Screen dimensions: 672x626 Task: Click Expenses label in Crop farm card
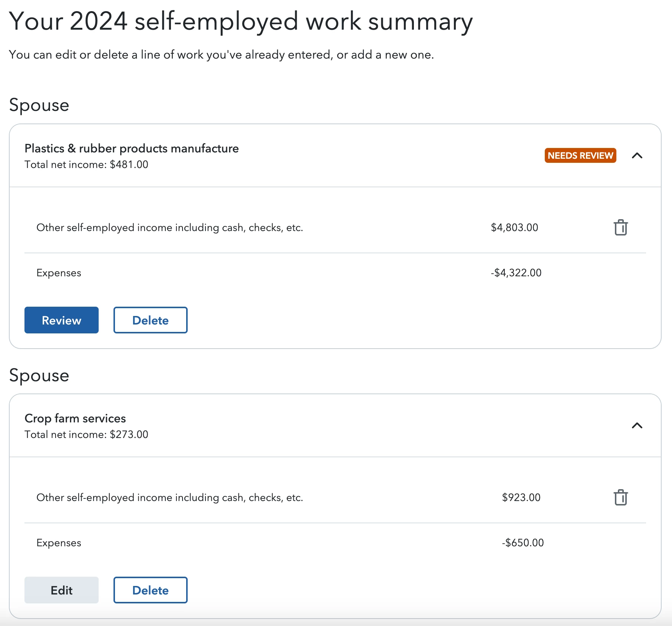(x=59, y=543)
